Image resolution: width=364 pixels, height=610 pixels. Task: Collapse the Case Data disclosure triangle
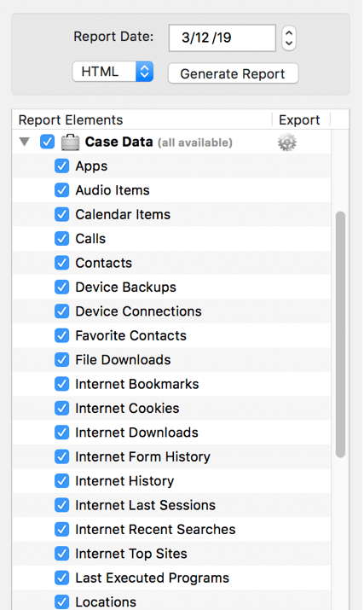coord(25,142)
